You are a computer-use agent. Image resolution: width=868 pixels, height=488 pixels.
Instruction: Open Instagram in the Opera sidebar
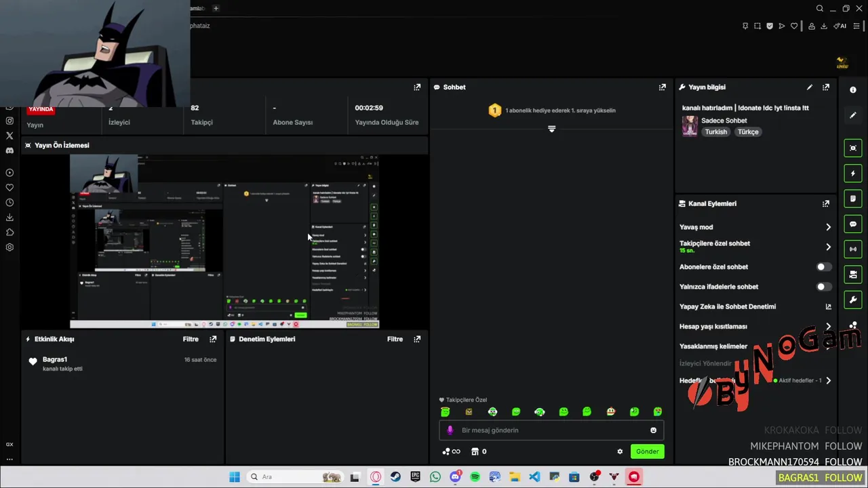[x=9, y=121]
